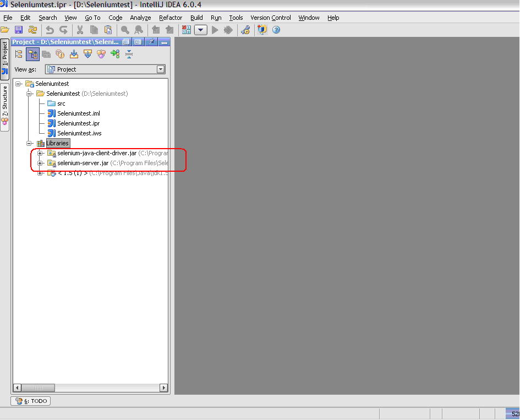
Task: Open the Edit menu
Action: coord(25,18)
